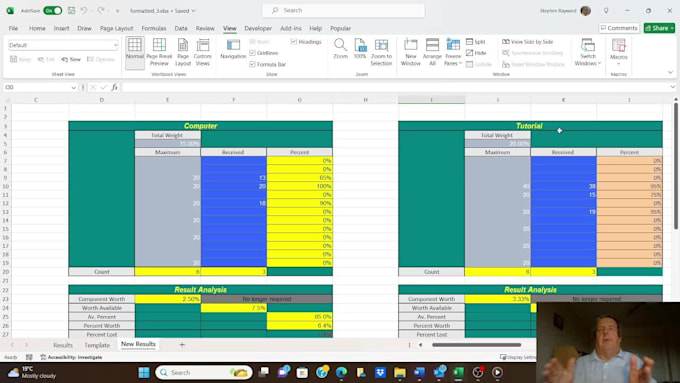This screenshot has height=383, width=680.
Task: Open the Zoom dialog
Action: [x=340, y=49]
